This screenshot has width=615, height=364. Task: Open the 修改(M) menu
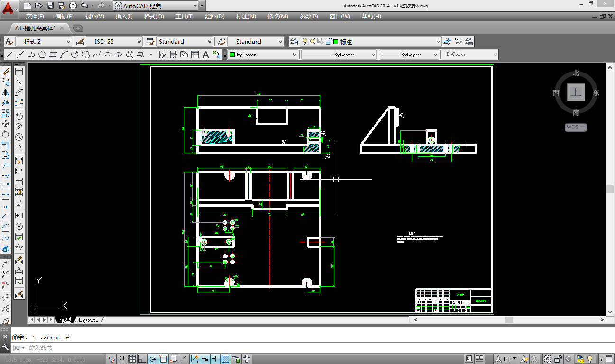click(277, 17)
